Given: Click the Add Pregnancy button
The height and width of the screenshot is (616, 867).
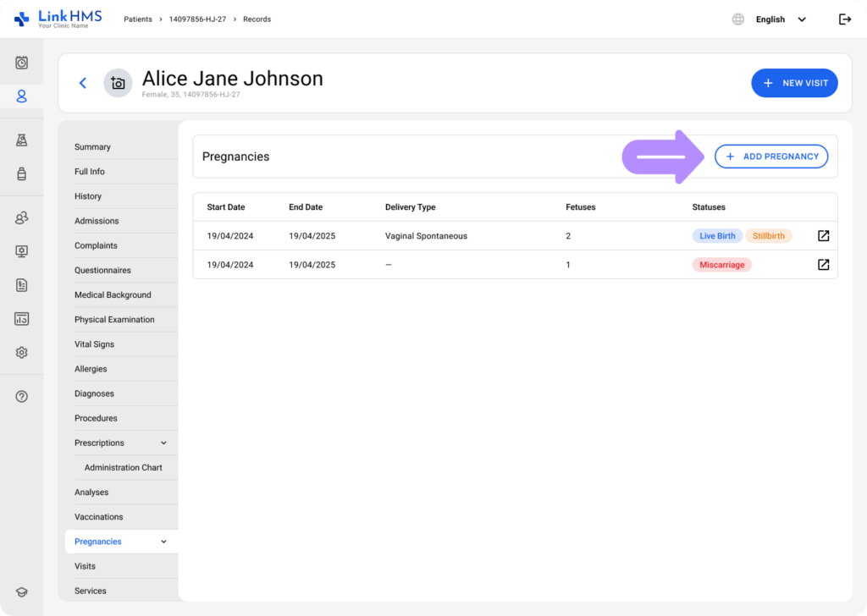Looking at the screenshot, I should 771,157.
